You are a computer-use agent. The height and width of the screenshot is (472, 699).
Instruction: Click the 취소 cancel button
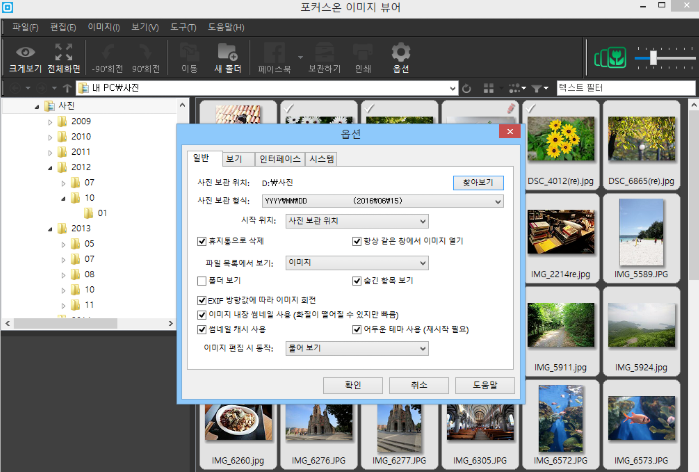point(419,385)
